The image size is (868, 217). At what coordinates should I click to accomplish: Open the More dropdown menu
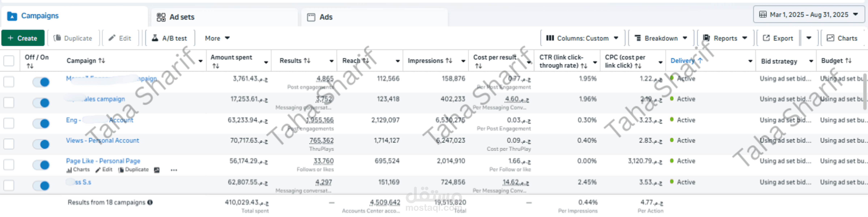[217, 38]
